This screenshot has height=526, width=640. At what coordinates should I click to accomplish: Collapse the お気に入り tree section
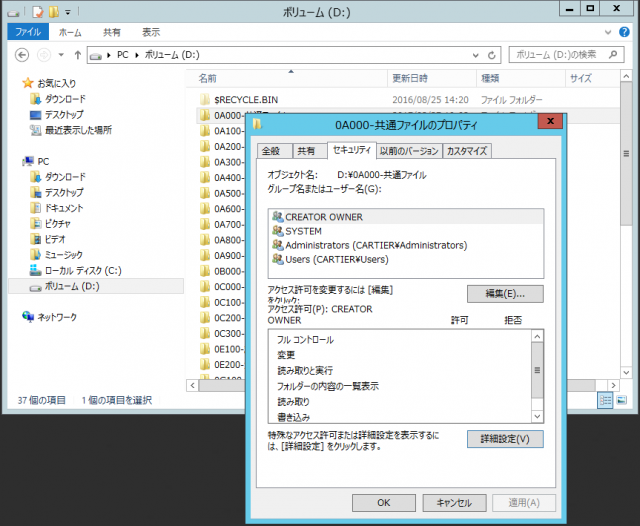tap(14, 83)
